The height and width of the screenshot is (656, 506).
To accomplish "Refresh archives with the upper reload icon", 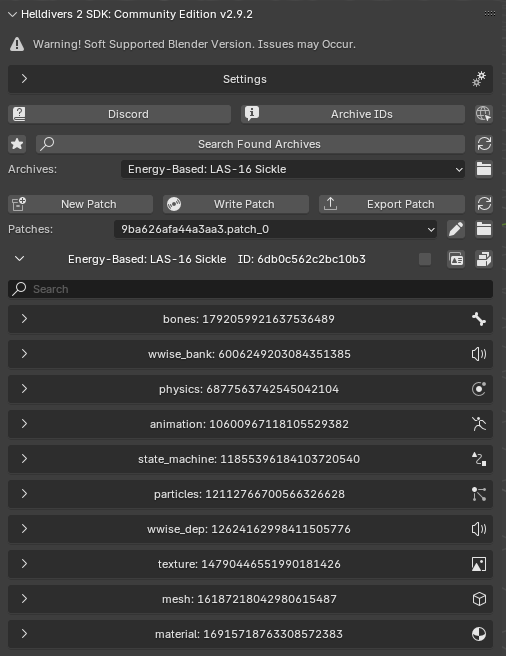I will coord(484,144).
